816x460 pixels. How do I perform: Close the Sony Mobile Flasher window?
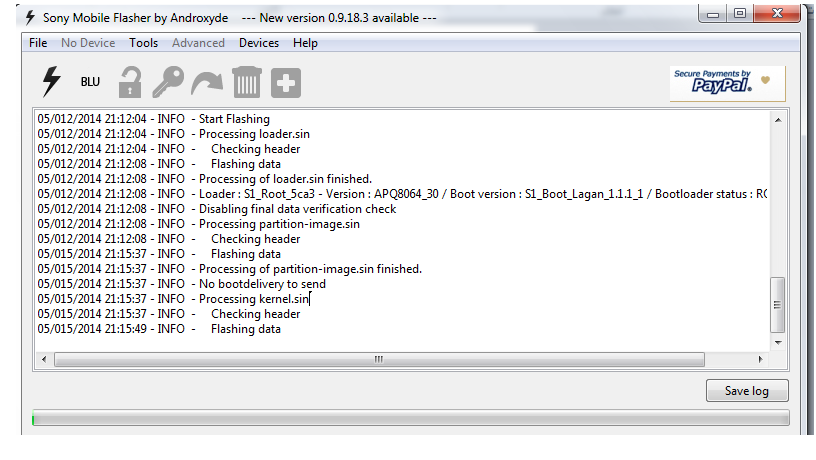click(777, 14)
